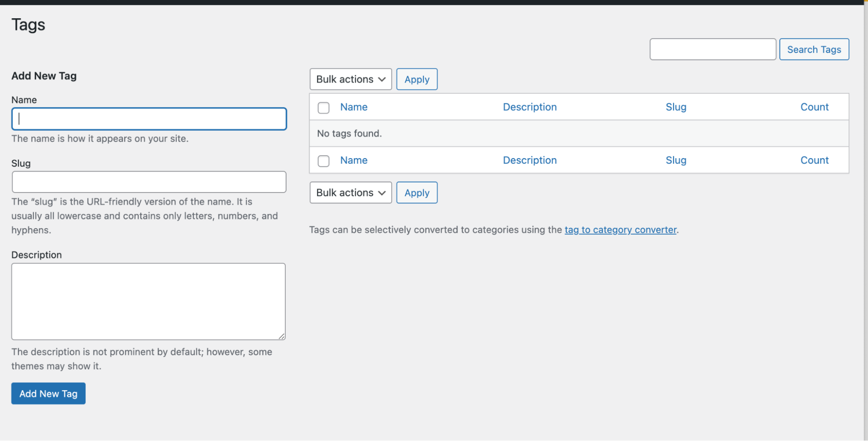
Task: Sort by Count in the table header
Action: tap(814, 107)
